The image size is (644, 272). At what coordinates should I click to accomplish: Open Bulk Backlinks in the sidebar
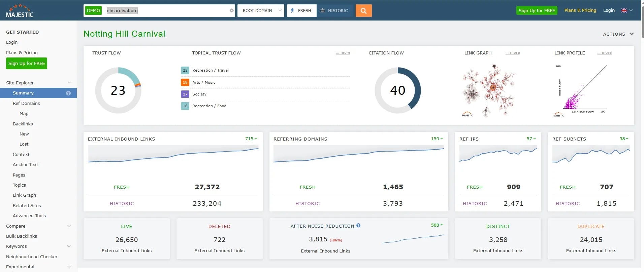[x=22, y=236]
